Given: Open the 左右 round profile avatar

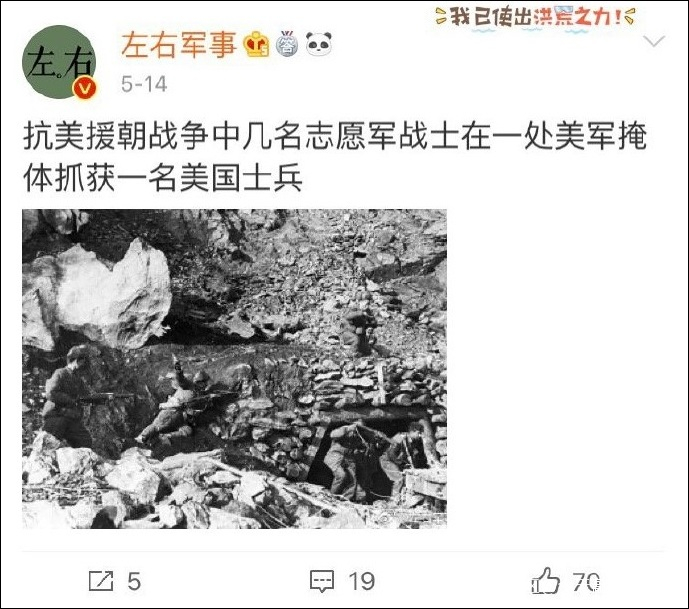Looking at the screenshot, I should point(59,62).
